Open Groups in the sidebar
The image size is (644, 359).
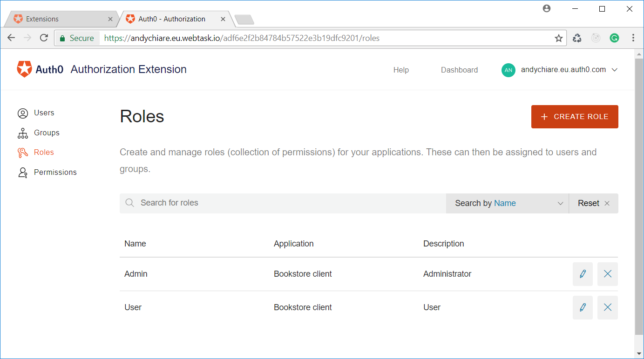[47, 133]
